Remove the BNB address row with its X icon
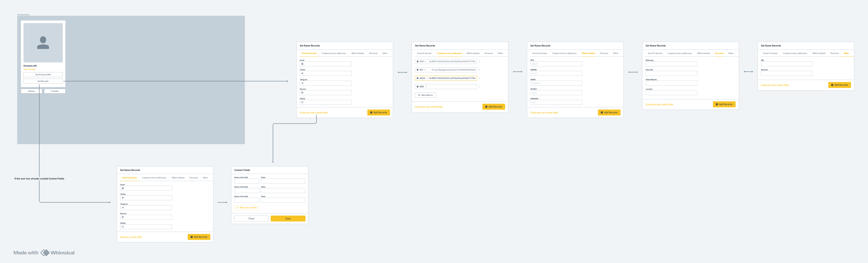868x263 pixels. click(479, 87)
